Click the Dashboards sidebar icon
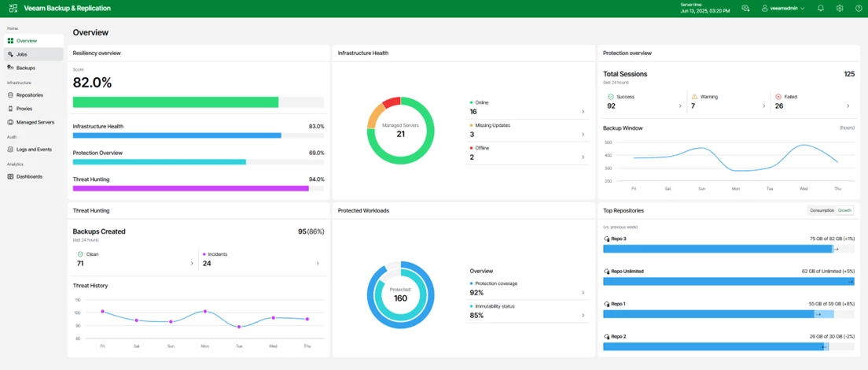868x370 pixels. pos(11,176)
